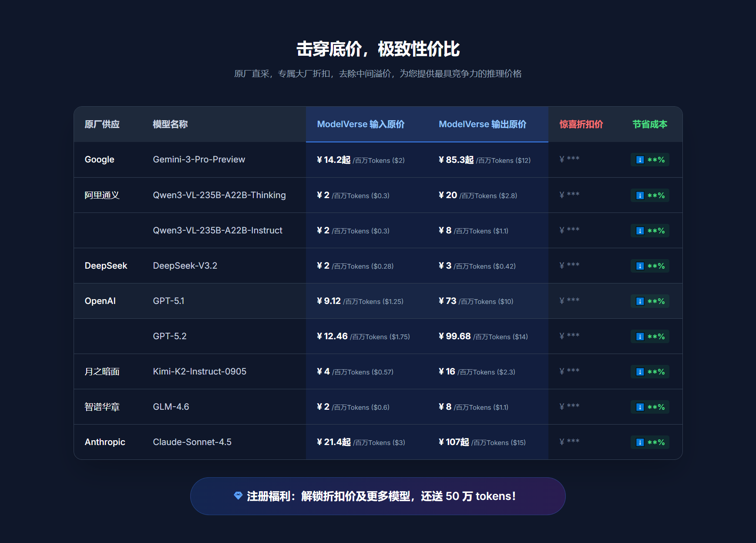
Task: Click the 智谱华章 vendor cell
Action: pyautogui.click(x=102, y=407)
